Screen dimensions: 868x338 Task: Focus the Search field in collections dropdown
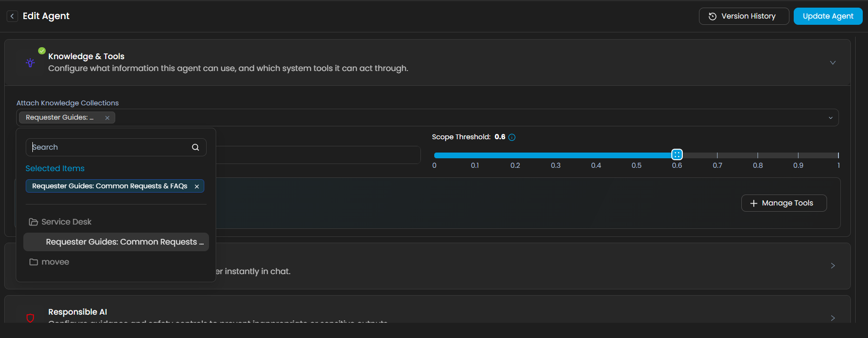coord(110,147)
